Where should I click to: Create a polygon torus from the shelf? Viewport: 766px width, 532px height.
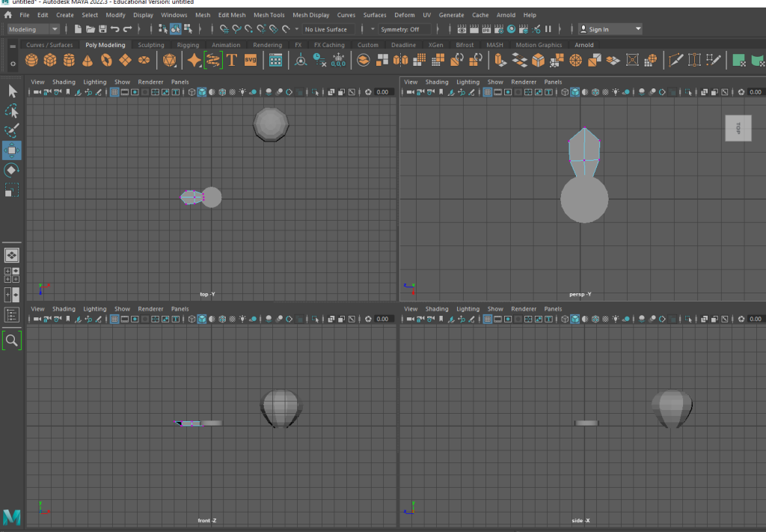click(106, 60)
